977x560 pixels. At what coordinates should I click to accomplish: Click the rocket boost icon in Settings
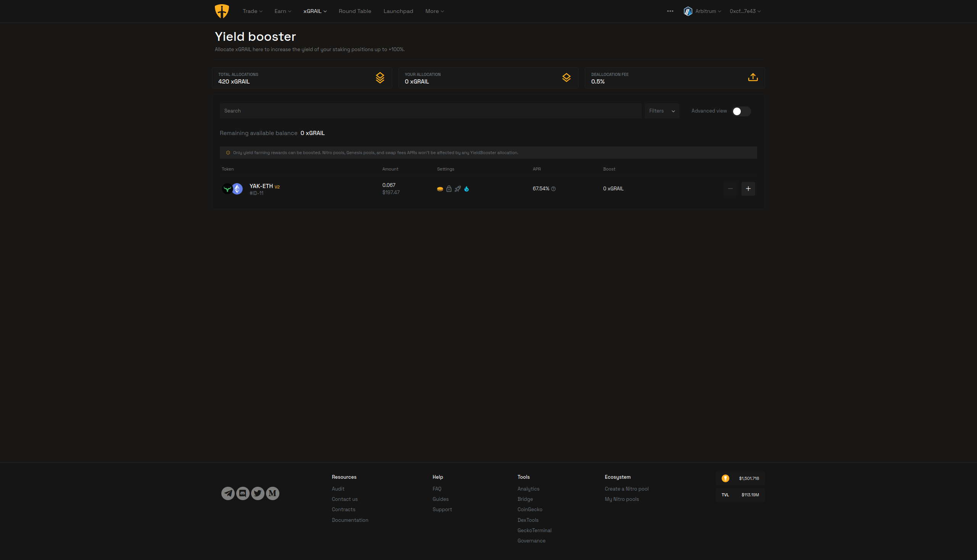pyautogui.click(x=458, y=189)
